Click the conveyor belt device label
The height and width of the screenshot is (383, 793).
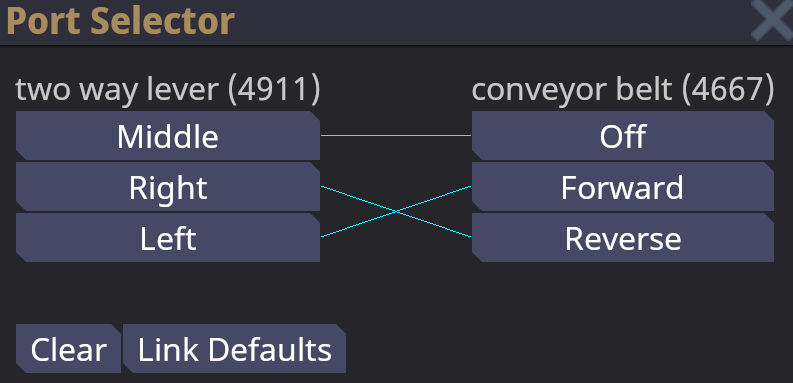click(x=623, y=89)
